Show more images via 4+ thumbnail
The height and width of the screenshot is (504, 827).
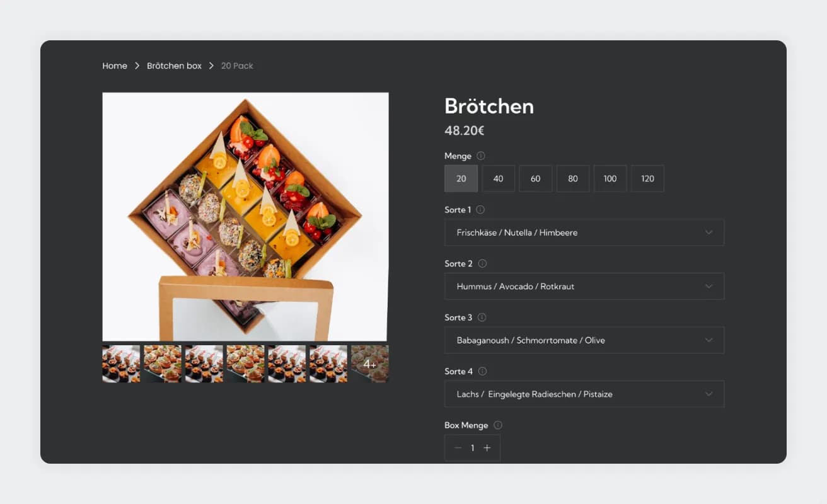tap(369, 364)
